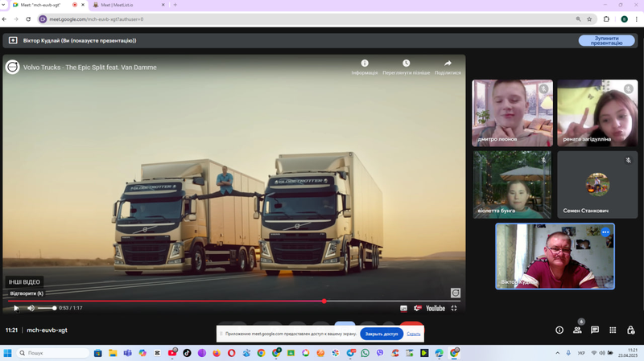Play the Volvo Trucks video
Image resolution: width=644 pixels, height=361 pixels.
tap(16, 308)
